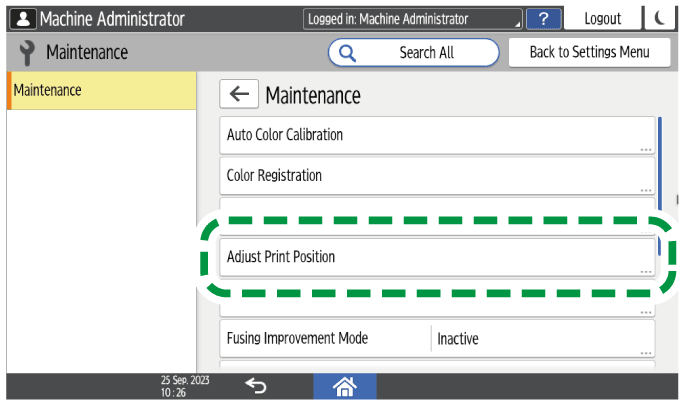Click the magnifier icon in Search All
The height and width of the screenshot is (404, 684).
coord(349,53)
